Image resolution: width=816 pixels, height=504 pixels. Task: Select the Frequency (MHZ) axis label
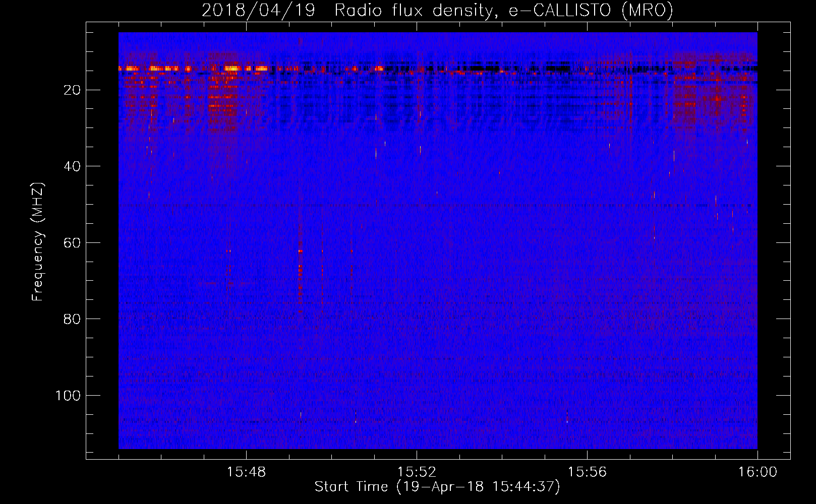click(38, 242)
